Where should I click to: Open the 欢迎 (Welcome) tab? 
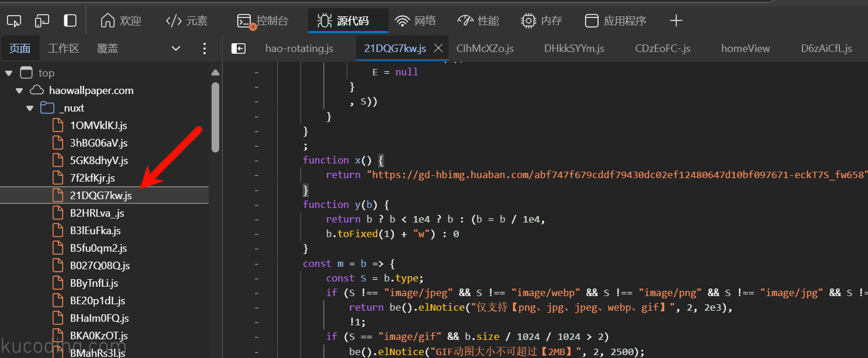point(121,21)
